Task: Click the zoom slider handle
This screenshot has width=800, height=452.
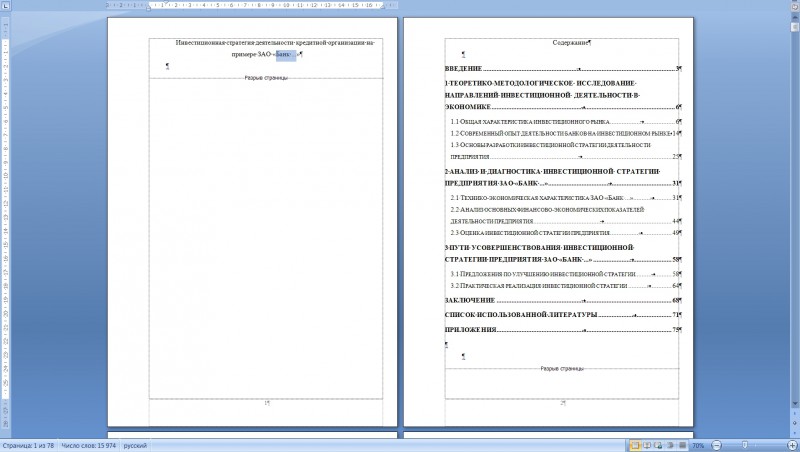Action: [744, 446]
